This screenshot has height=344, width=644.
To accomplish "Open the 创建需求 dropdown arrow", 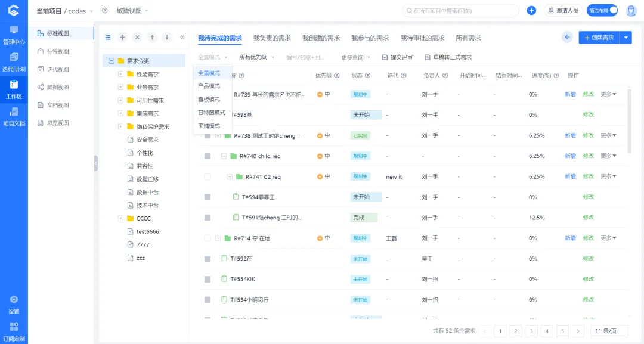I will pyautogui.click(x=626, y=38).
